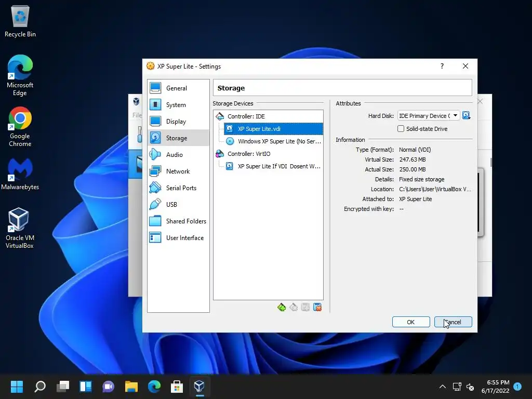The height and width of the screenshot is (399, 532).
Task: Open the Audio settings category
Action: click(178, 155)
